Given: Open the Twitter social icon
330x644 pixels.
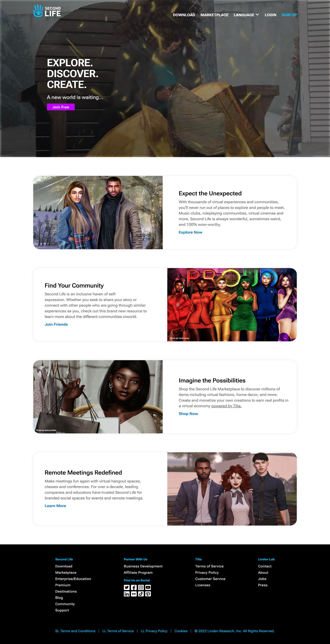Looking at the screenshot, I should pyautogui.click(x=127, y=587).
